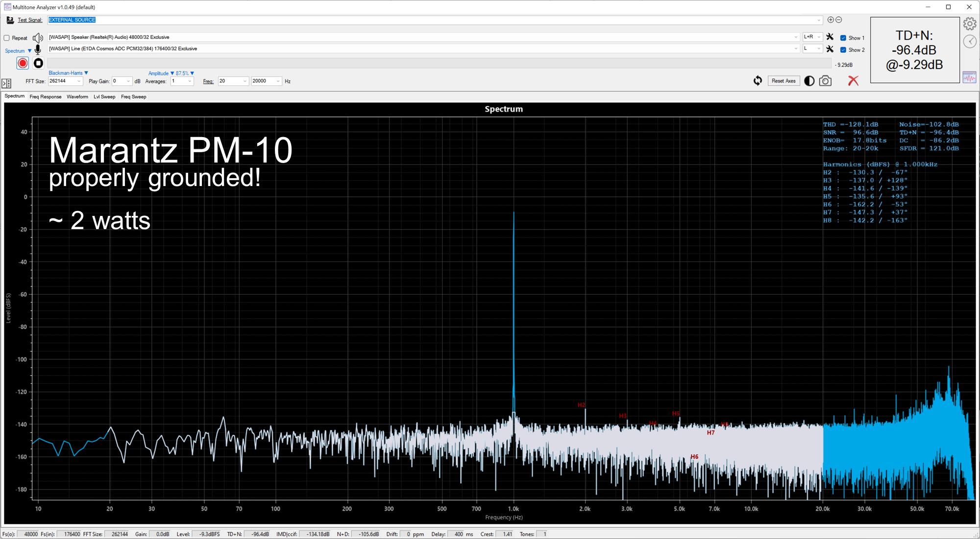Switch to the Waveform tab
Image resolution: width=980 pixels, height=539 pixels.
click(77, 96)
